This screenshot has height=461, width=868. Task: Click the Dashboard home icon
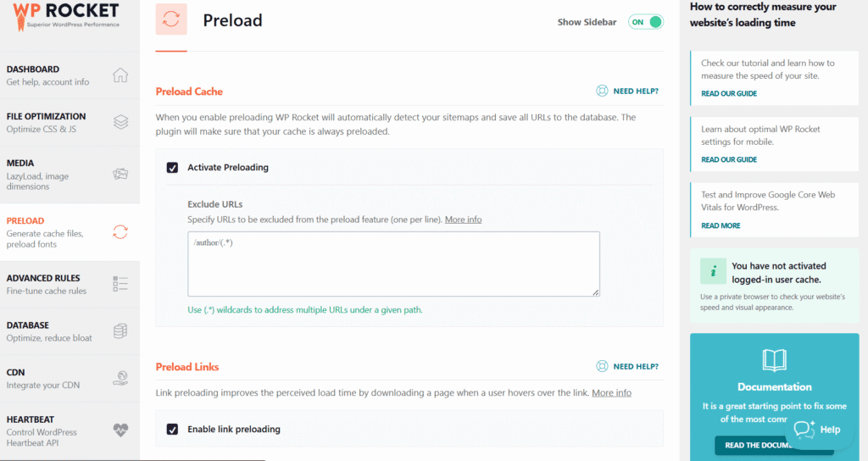(120, 75)
